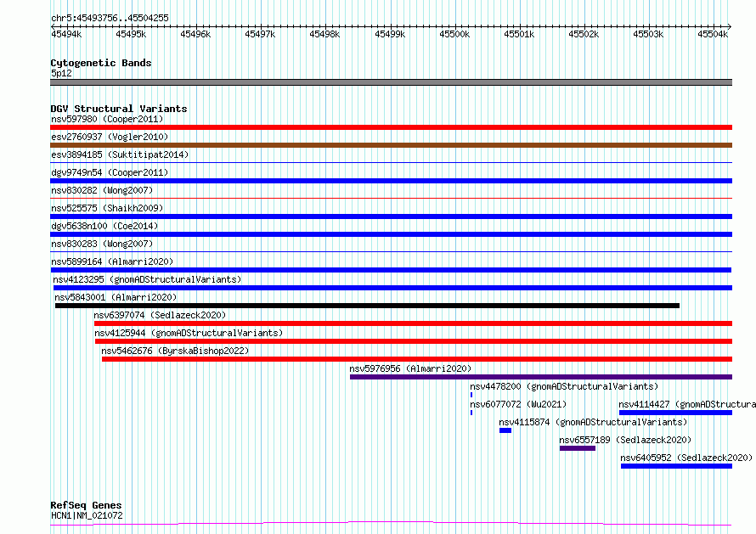
Task: Click the blue nsv4114427 variant bar
Action: coord(675,413)
